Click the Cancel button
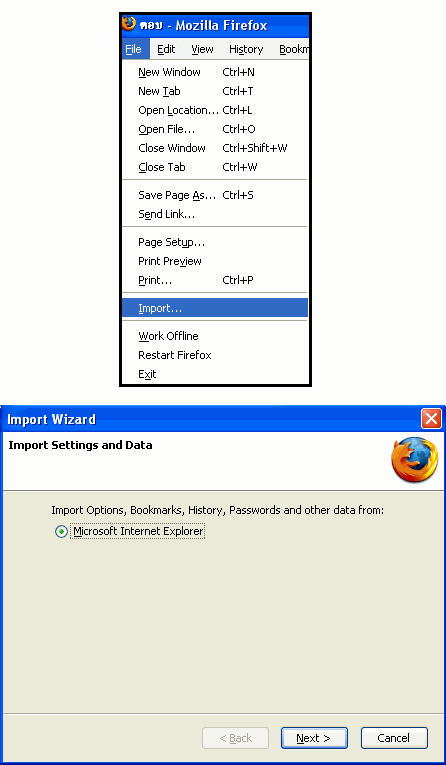The width and height of the screenshot is (446, 765). [394, 738]
